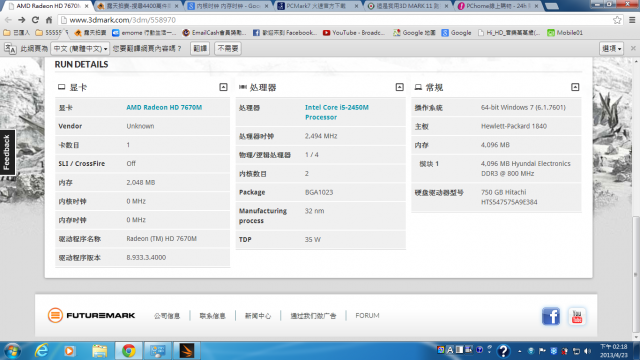This screenshot has width=640, height=360.
Task: Open the contact info footer link
Action: (212, 316)
